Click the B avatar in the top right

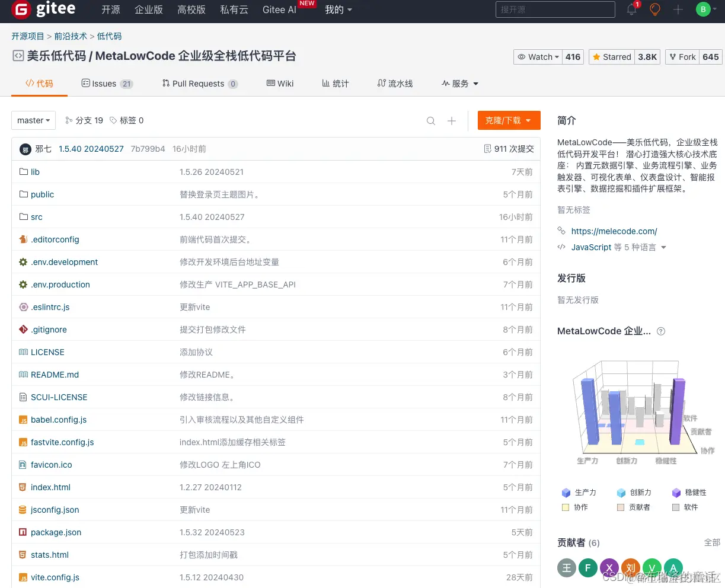703,9
